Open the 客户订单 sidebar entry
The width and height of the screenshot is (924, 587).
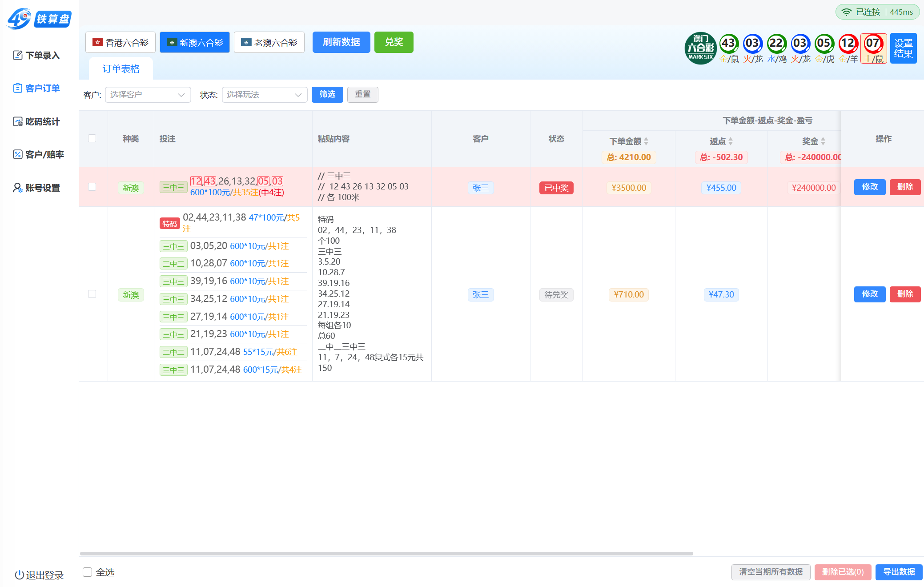(x=37, y=88)
